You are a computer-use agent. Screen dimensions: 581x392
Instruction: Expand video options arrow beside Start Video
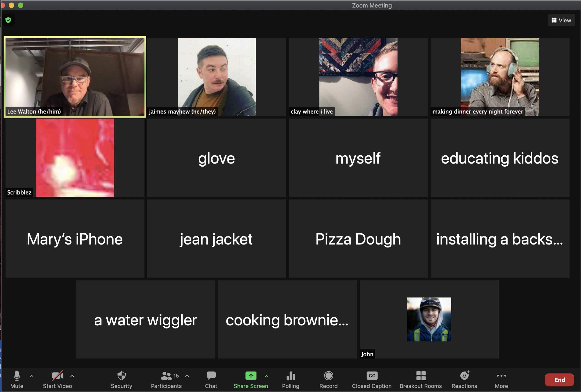(x=72, y=376)
